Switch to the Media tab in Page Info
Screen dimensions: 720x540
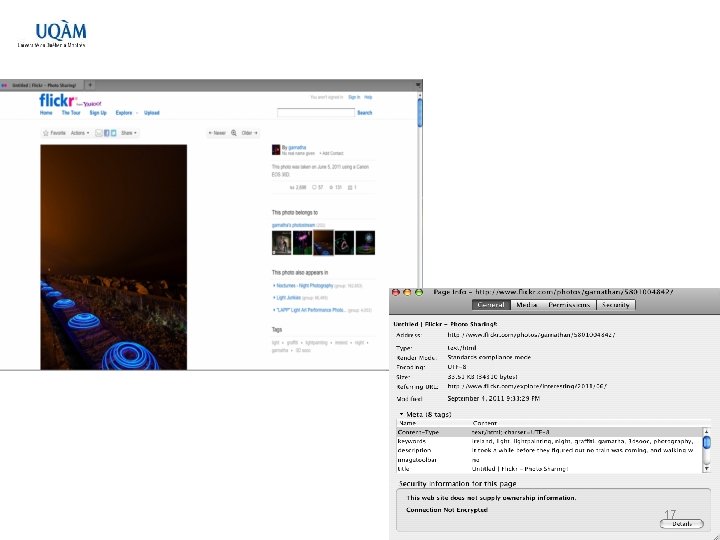[x=526, y=305]
